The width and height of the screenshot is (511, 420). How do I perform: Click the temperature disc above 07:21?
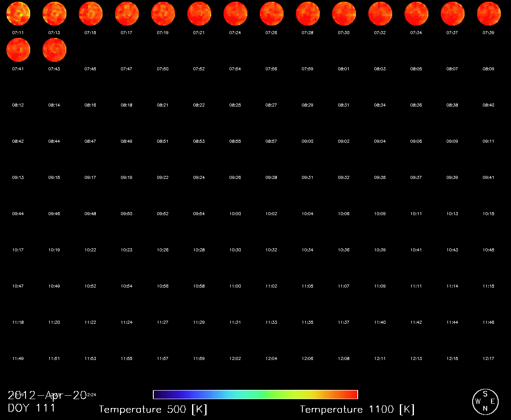point(199,14)
